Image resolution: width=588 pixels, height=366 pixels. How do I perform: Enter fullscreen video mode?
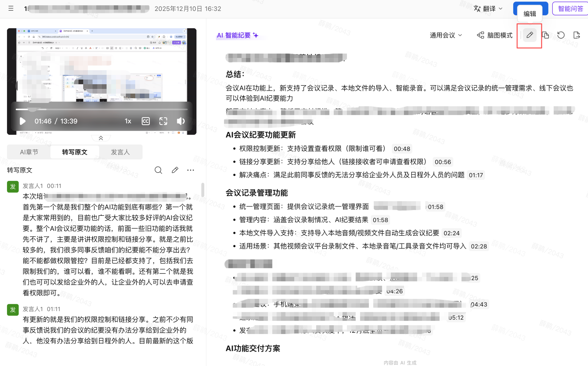tap(163, 121)
